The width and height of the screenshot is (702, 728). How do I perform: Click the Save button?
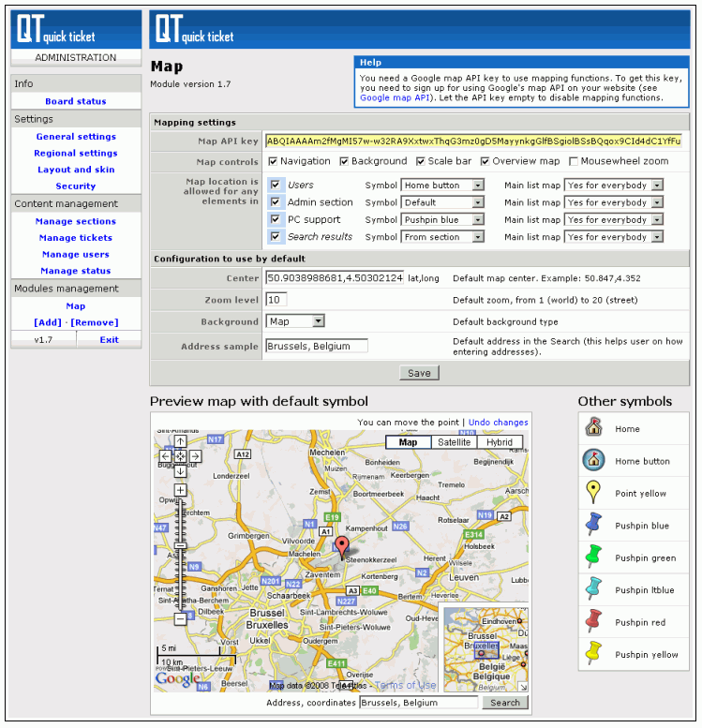coord(419,373)
